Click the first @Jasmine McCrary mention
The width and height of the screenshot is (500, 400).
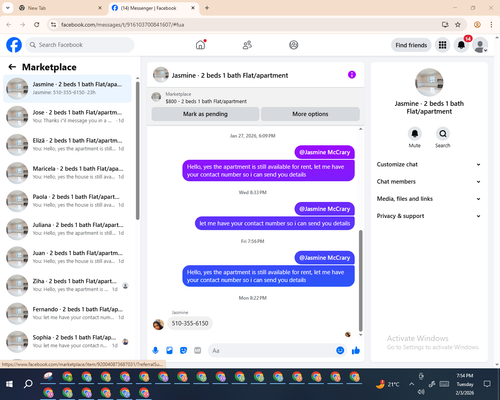pos(325,152)
